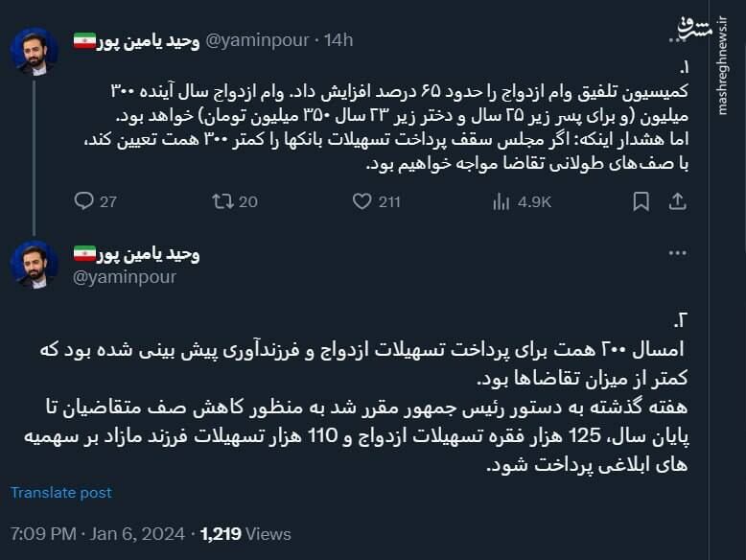
Task: Open the @yaminpour handle in first tweet
Action: (x=258, y=40)
